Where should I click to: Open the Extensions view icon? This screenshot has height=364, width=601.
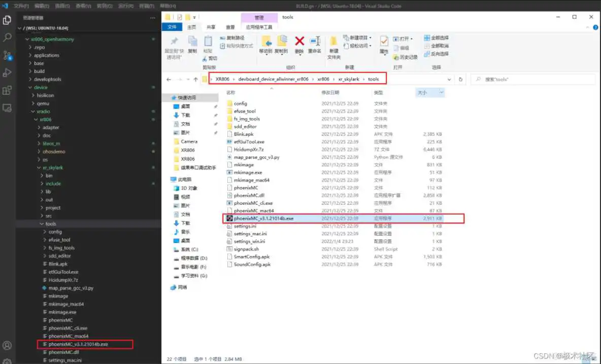[x=7, y=90]
